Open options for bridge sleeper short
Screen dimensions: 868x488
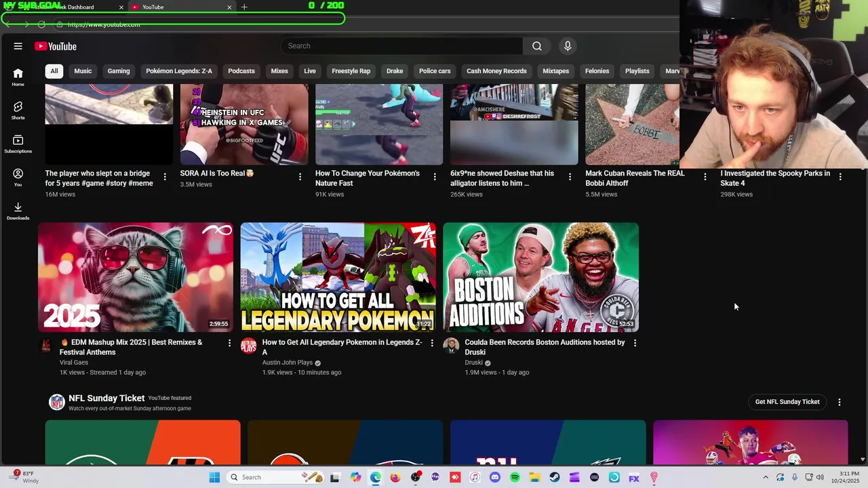tap(165, 176)
